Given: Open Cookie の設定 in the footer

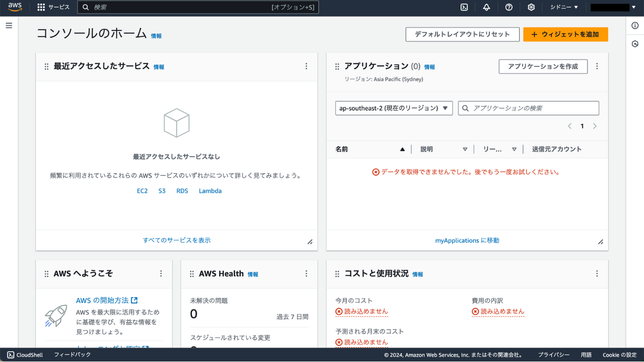Looking at the screenshot, I should tap(619, 355).
